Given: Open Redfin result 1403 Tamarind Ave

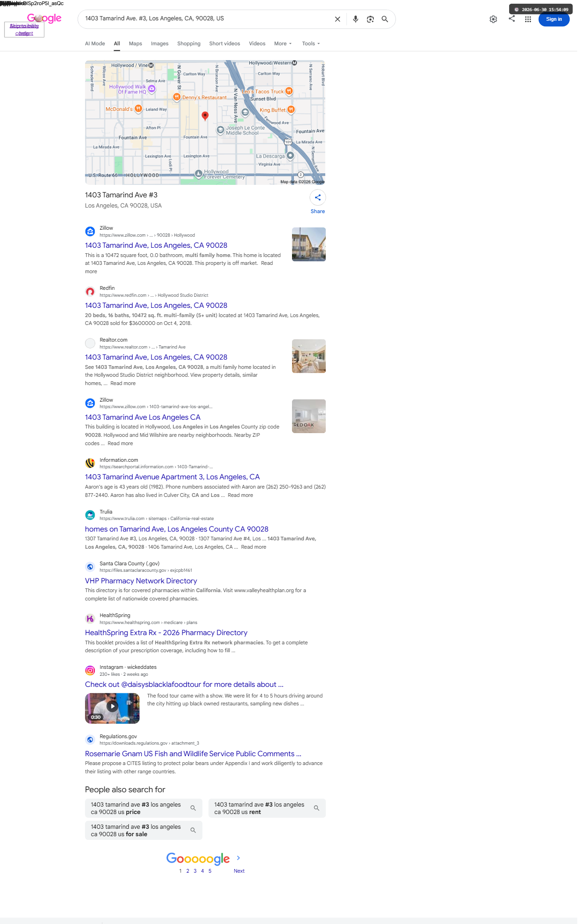Looking at the screenshot, I should pyautogui.click(x=156, y=306).
